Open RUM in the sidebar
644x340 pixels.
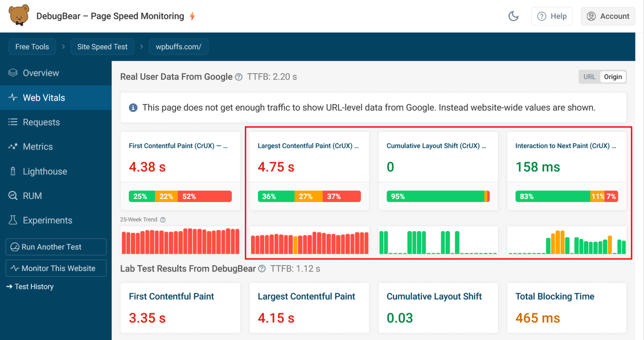tap(56, 196)
